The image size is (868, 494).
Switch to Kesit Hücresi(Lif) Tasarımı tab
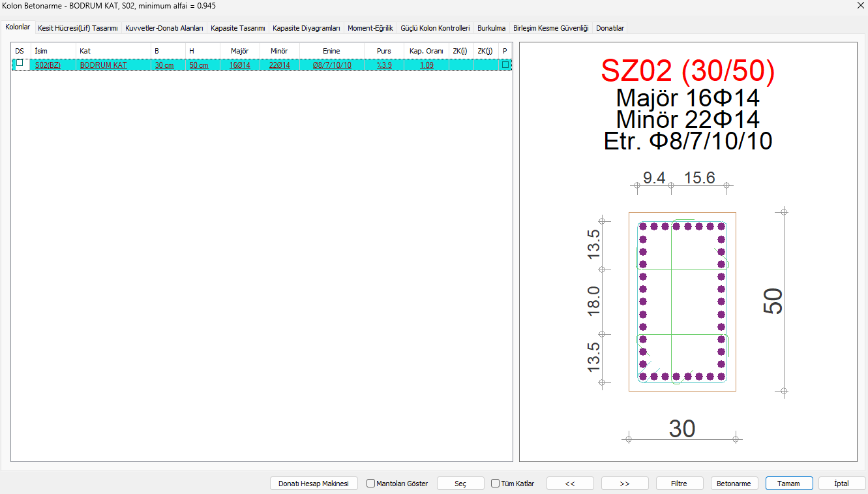(x=78, y=29)
